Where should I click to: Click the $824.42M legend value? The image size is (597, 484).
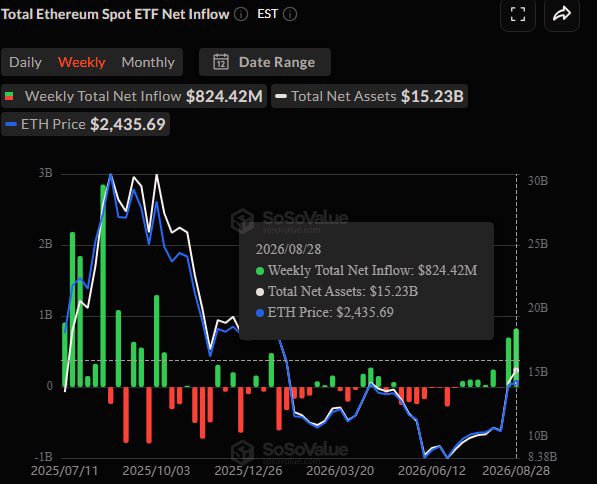tap(224, 96)
